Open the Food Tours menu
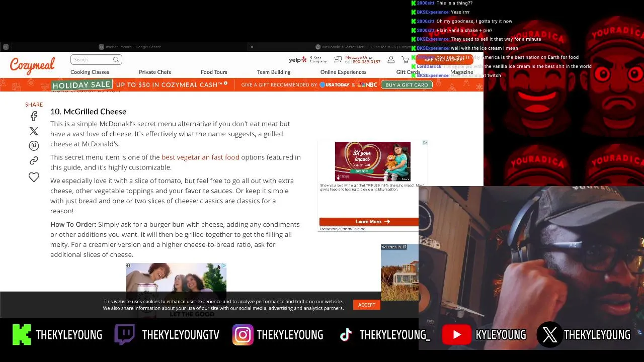The height and width of the screenshot is (362, 644). (214, 72)
